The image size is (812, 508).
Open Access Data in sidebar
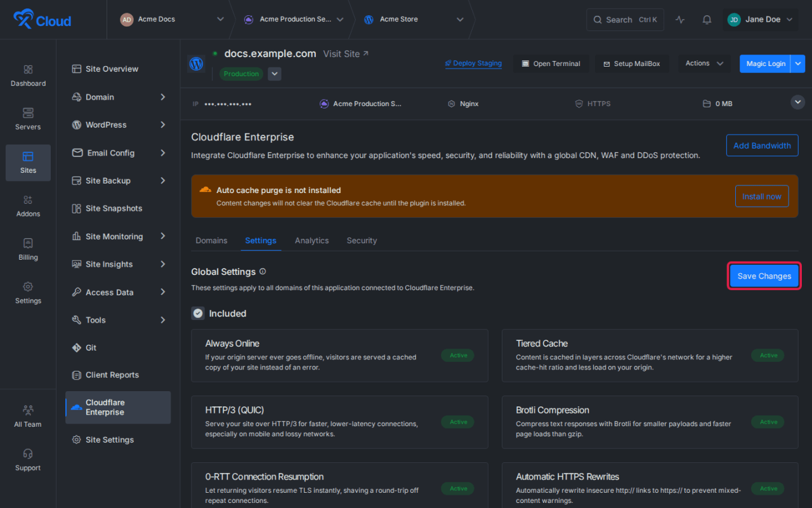[x=118, y=292]
